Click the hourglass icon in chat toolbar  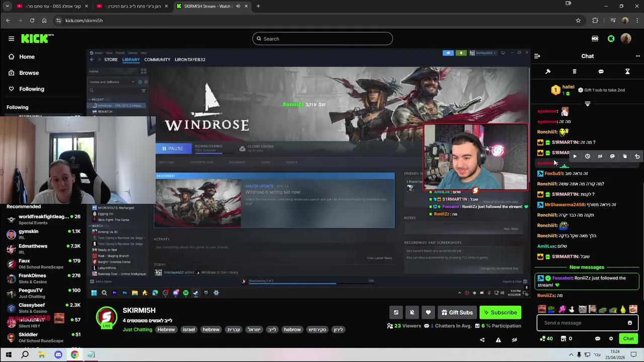coord(627,71)
